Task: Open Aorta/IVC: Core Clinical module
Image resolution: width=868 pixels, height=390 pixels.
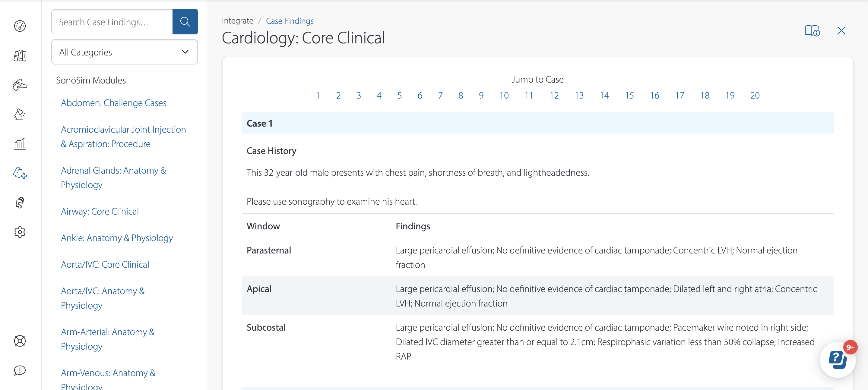Action: point(105,264)
